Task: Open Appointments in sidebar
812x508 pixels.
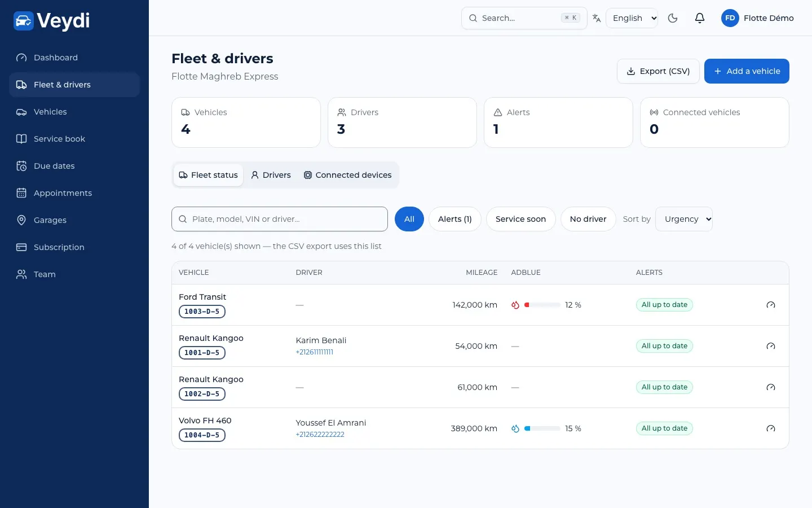Action: (x=74, y=193)
